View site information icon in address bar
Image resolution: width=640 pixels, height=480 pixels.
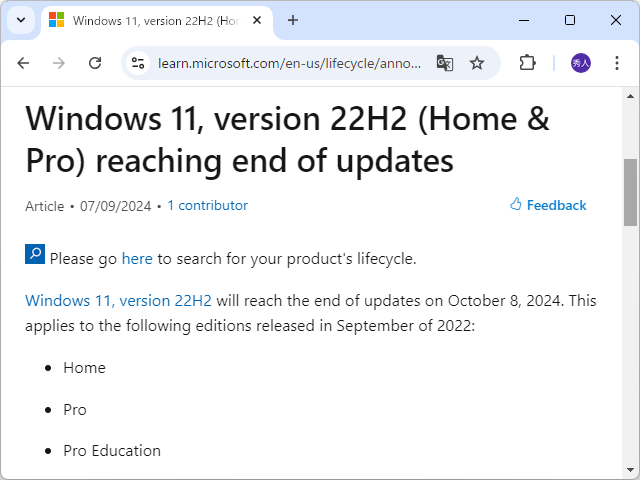139,63
